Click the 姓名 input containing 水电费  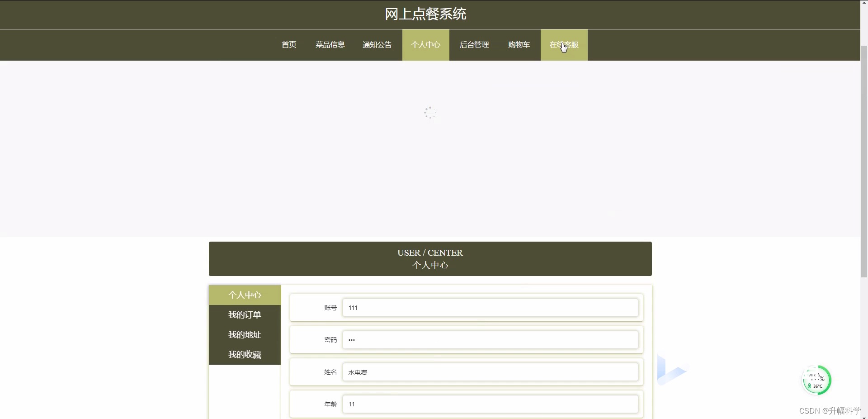[x=490, y=372]
